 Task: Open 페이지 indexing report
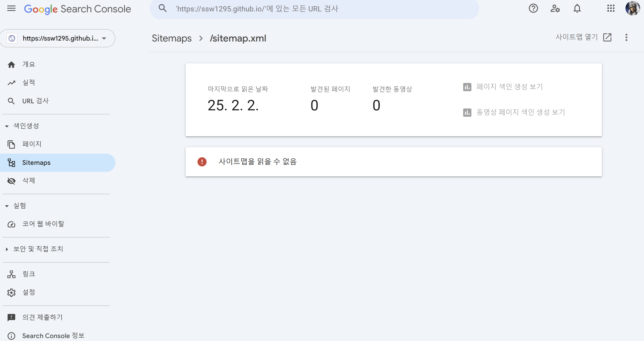57,144
